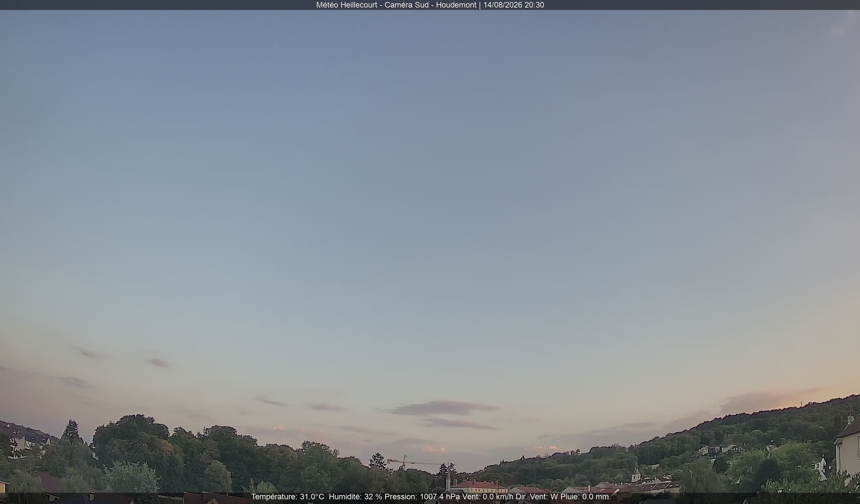The width and height of the screenshot is (860, 504).
Task: Click the "Dir. Vent: W" wind direction
Action: 537,497
